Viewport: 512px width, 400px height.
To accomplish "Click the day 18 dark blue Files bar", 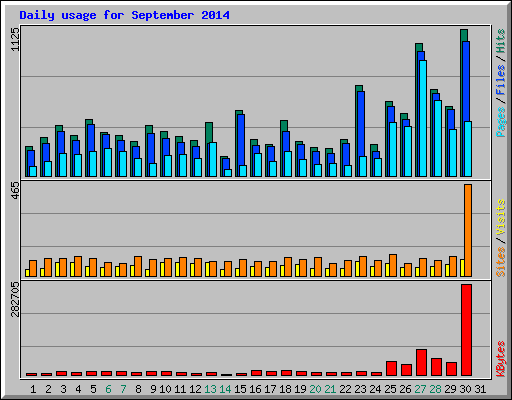I will click(286, 141).
